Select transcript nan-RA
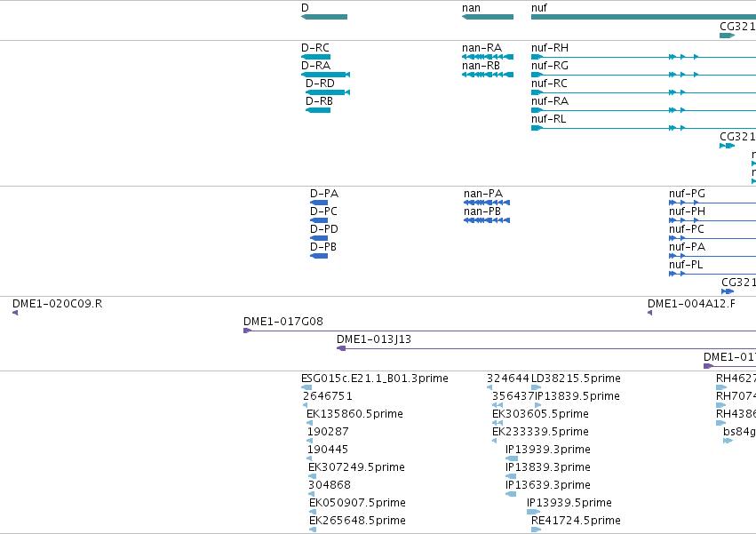This screenshot has height=534, width=756. point(488,57)
